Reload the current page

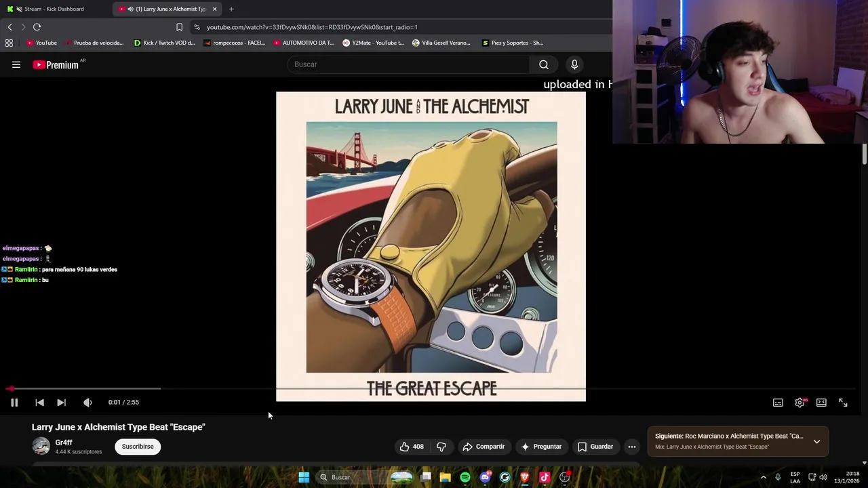pos(37,27)
